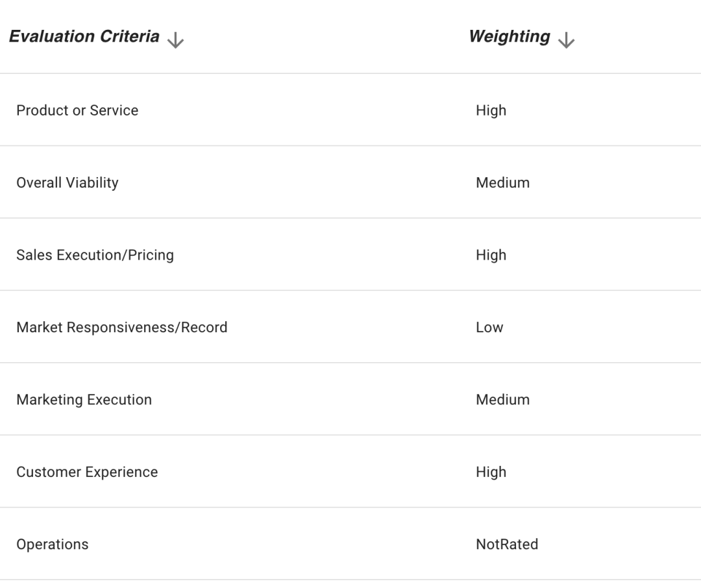Click High weighting for Sales Execution/Pricing
This screenshot has width=701, height=588.
[491, 255]
